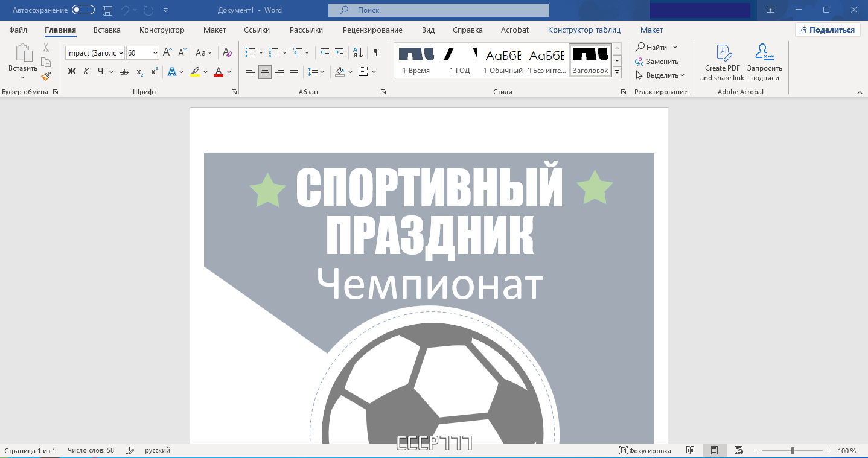Viewport: 868px width, 458px height.
Task: Toggle center paragraph alignment
Action: point(265,72)
